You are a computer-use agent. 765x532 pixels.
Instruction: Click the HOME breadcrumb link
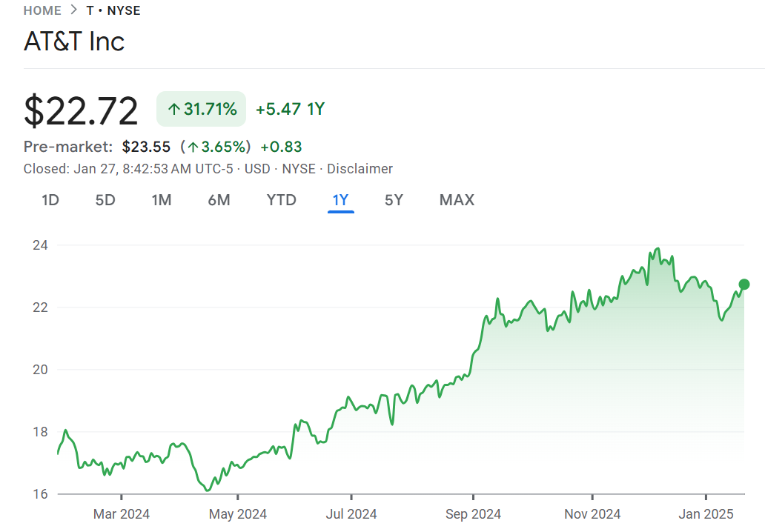coord(43,10)
